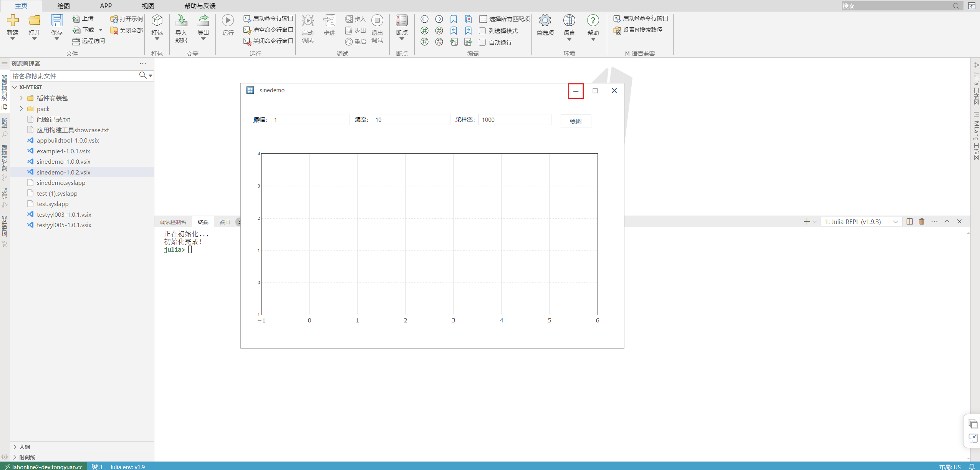
Task: Click the 频率 input field
Action: coord(410,120)
